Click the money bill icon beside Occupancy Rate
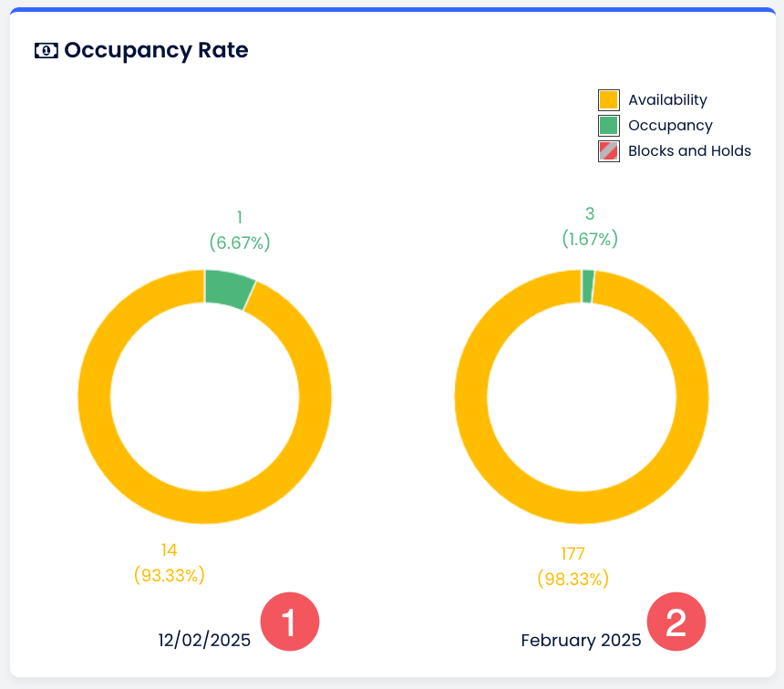 click(46, 51)
